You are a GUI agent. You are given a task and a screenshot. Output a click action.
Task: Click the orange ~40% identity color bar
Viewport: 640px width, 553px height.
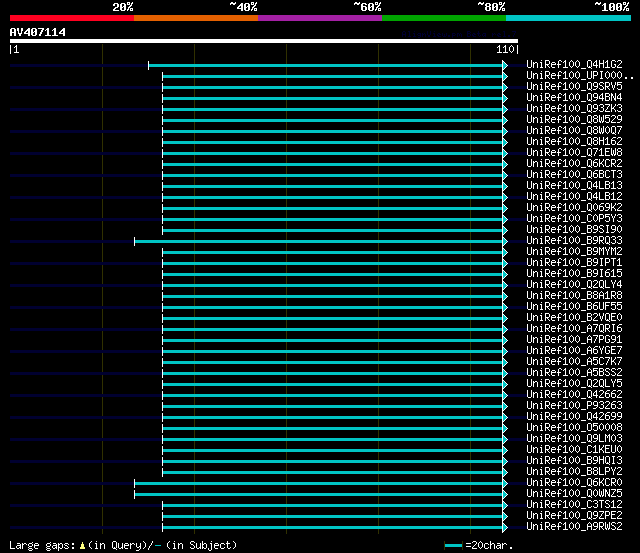click(x=196, y=18)
